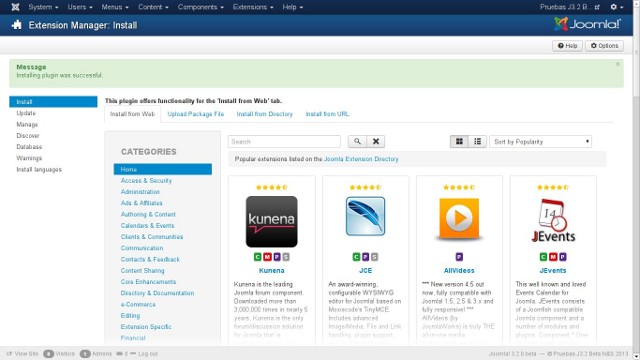Select the Clients & Communities category
Screen dimensions: 640x360
coord(152,237)
